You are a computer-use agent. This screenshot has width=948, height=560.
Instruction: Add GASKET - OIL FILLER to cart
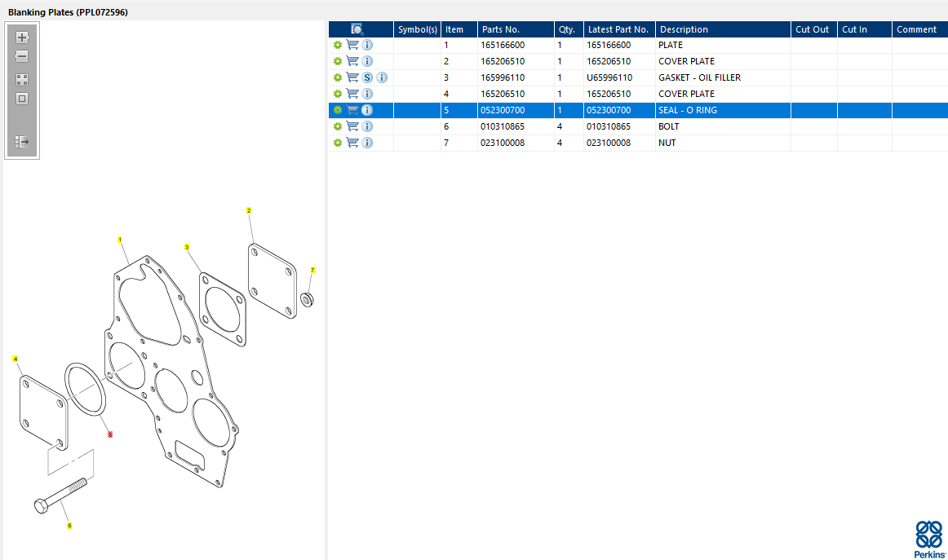tap(352, 77)
